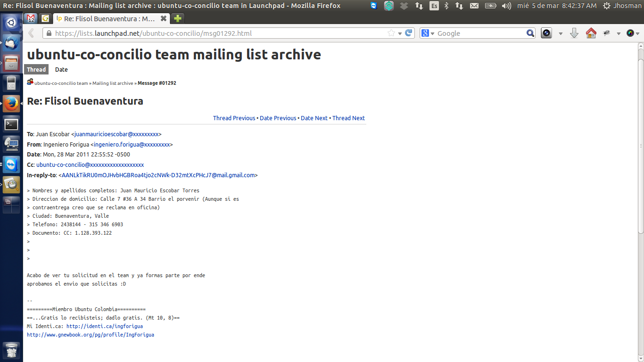This screenshot has width=644, height=362.
Task: Open the image viewer magnifier icon in launcher
Action: (x=11, y=185)
